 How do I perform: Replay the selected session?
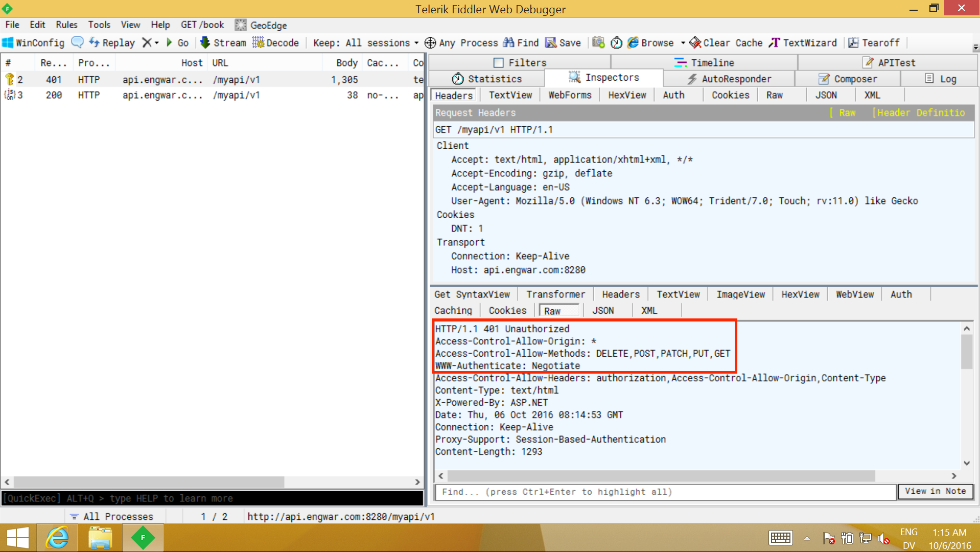pos(112,43)
